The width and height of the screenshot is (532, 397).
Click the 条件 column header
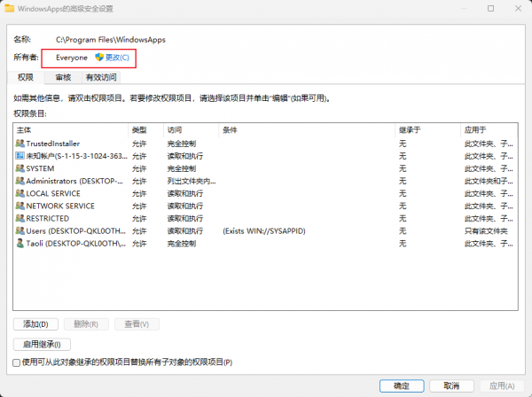(307, 130)
